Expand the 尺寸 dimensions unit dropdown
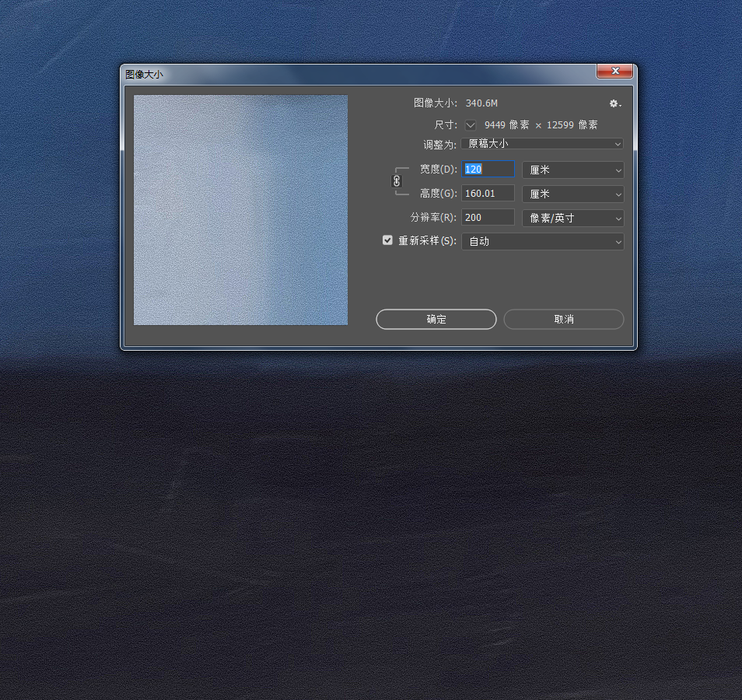 [471, 125]
